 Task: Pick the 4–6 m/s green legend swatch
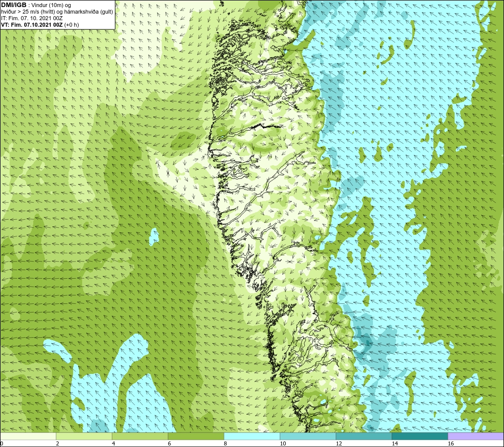point(140,436)
